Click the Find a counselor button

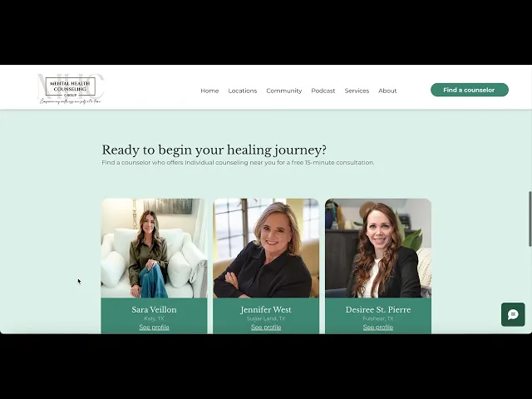(x=470, y=90)
